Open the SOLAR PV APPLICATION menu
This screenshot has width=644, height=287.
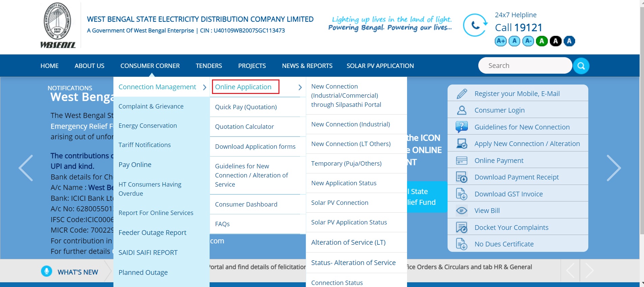pyautogui.click(x=380, y=66)
